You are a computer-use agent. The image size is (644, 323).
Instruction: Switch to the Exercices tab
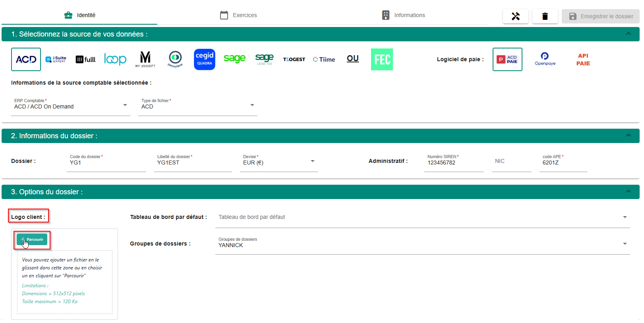click(x=238, y=15)
